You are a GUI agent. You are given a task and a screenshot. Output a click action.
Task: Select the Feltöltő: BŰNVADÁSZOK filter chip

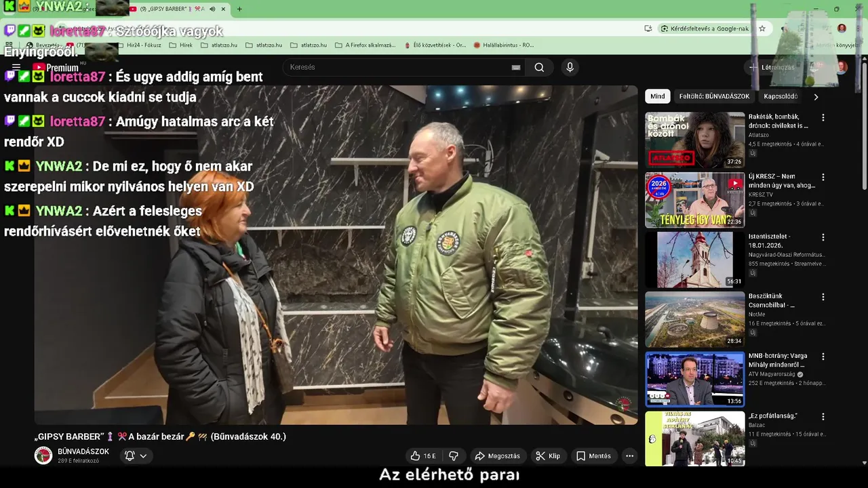point(714,96)
